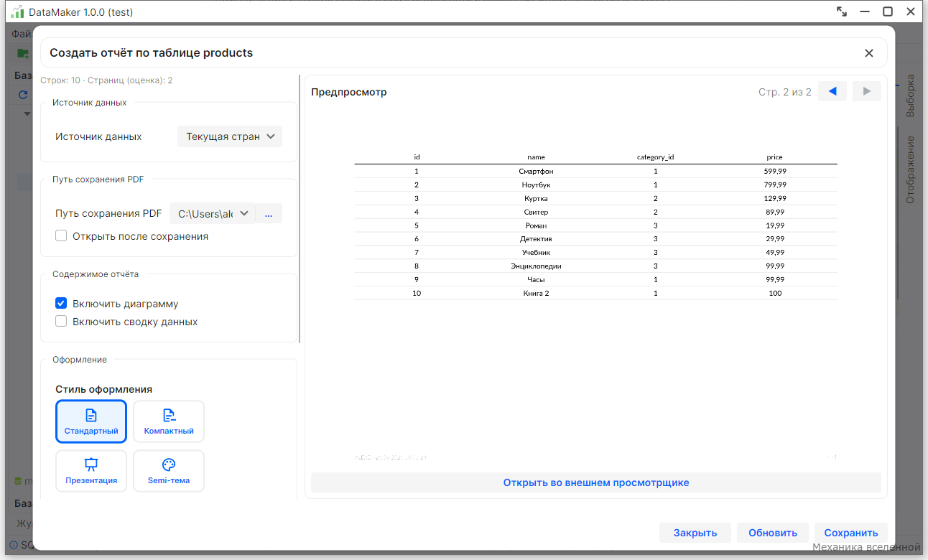Enable Открыть после сохранения checkbox
This screenshot has height=560, width=928.
[x=61, y=236]
